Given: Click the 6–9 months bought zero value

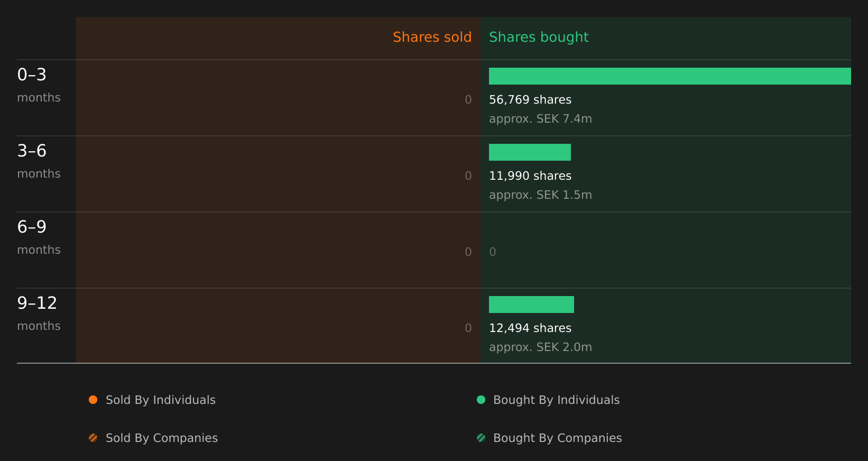Looking at the screenshot, I should point(493,252).
